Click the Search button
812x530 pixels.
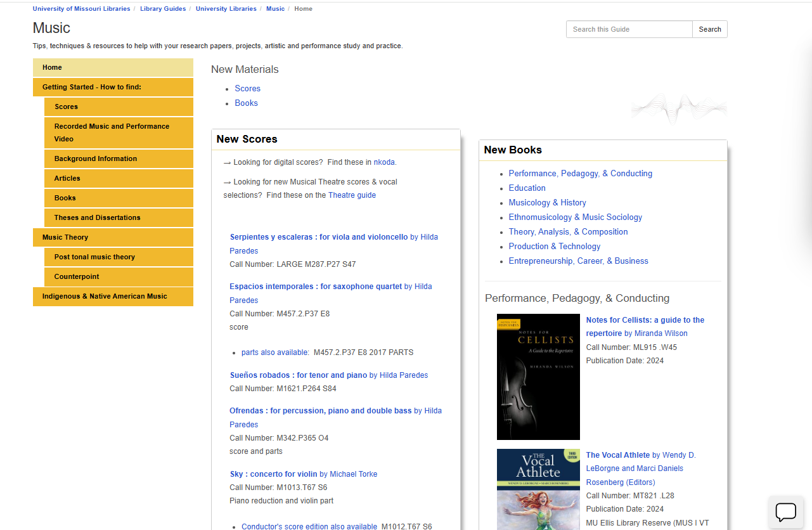point(709,29)
